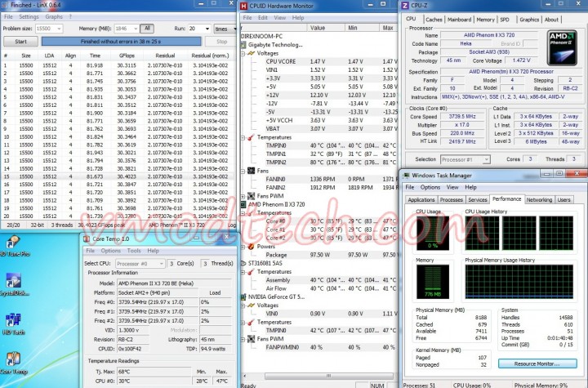Open Tools menu in Core Temp

point(134,251)
